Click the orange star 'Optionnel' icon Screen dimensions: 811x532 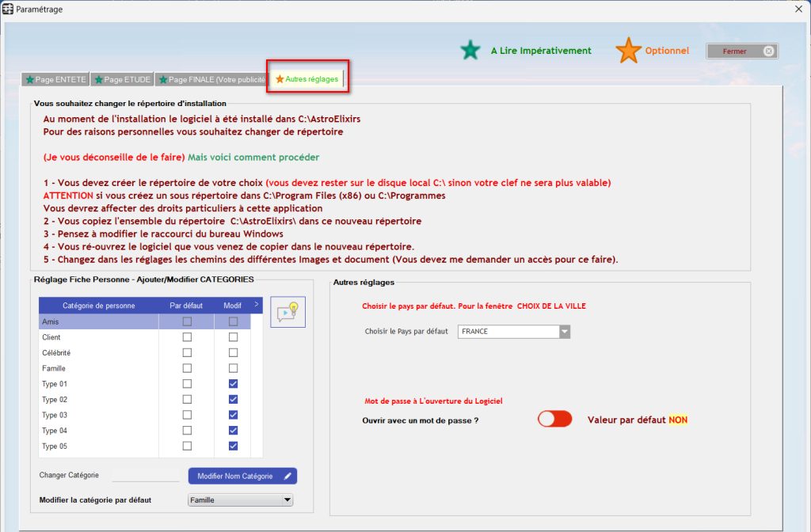pyautogui.click(x=628, y=51)
